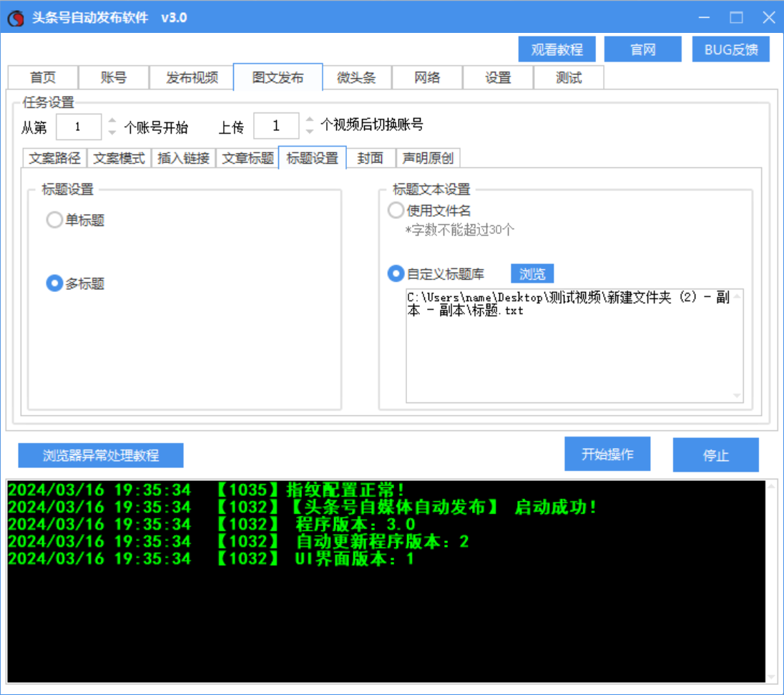
Task: Open the 文章标题 sub-tab
Action: (x=248, y=158)
